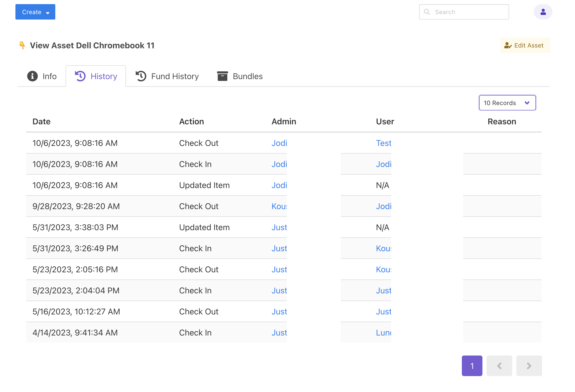
Task: Click the user profile avatar icon
Action: pyautogui.click(x=543, y=12)
